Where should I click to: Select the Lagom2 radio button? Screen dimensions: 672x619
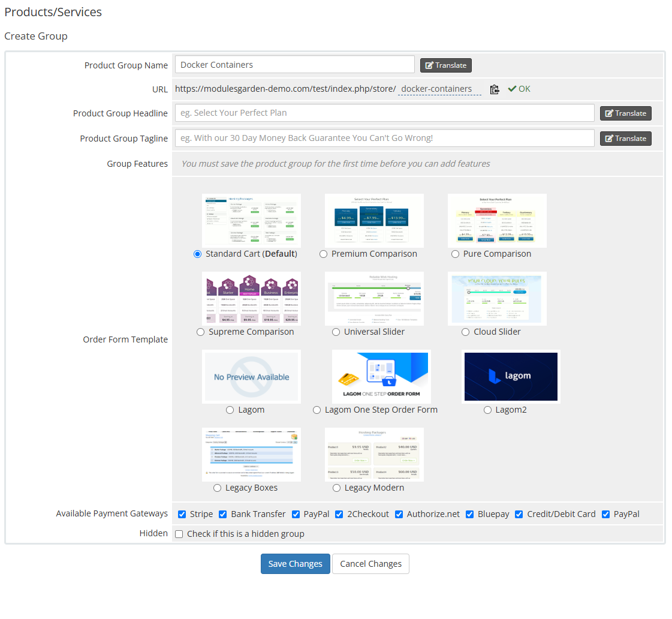[x=488, y=410]
